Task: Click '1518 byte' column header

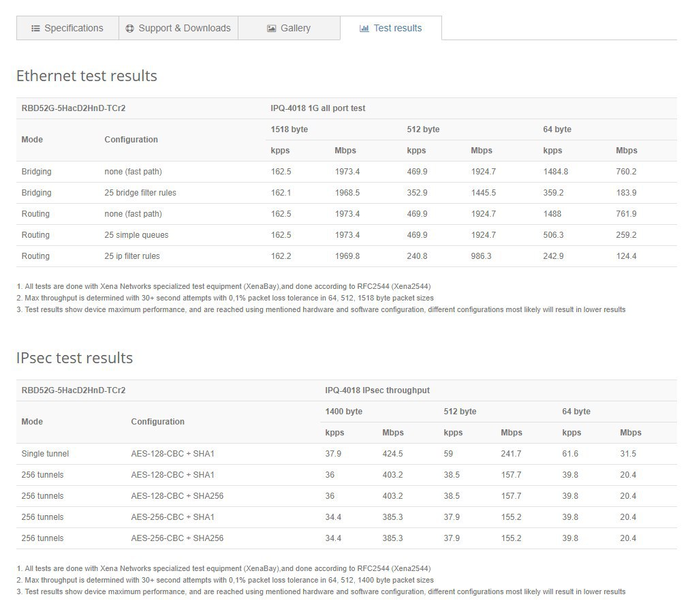Action: 289,129
